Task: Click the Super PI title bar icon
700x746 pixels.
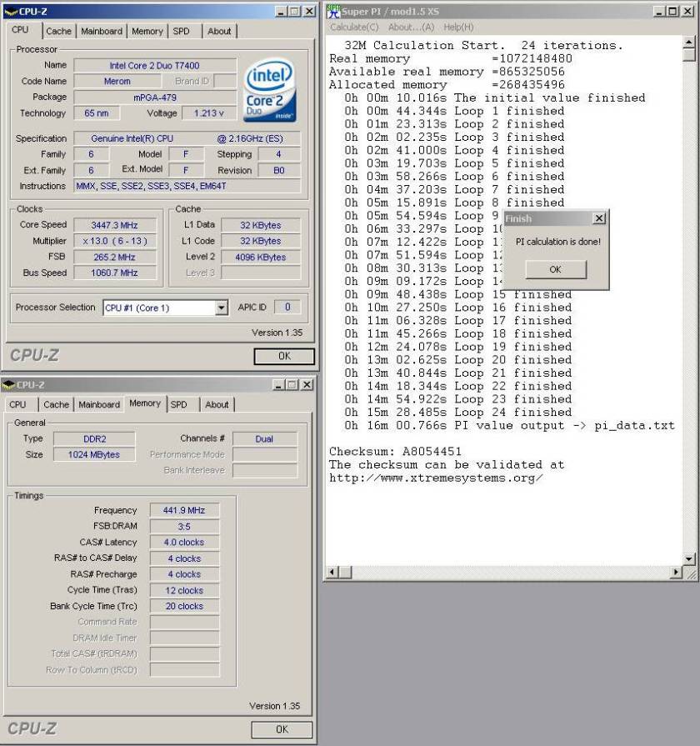Action: click(333, 11)
